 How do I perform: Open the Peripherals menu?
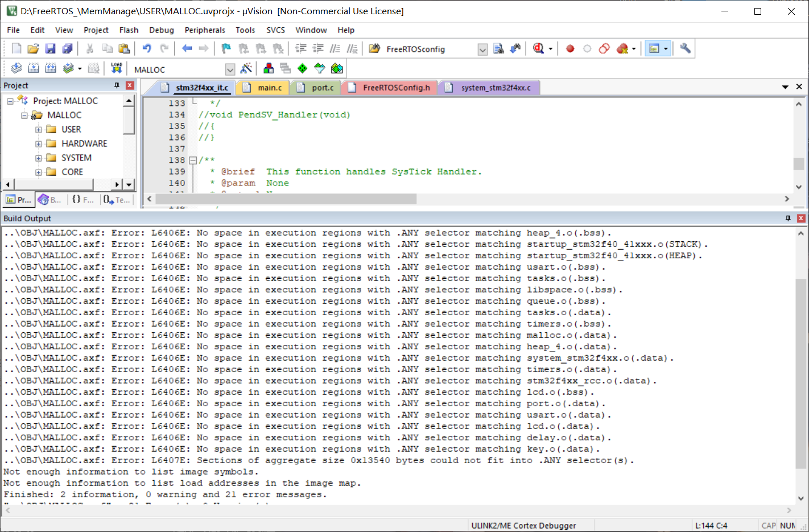click(204, 30)
